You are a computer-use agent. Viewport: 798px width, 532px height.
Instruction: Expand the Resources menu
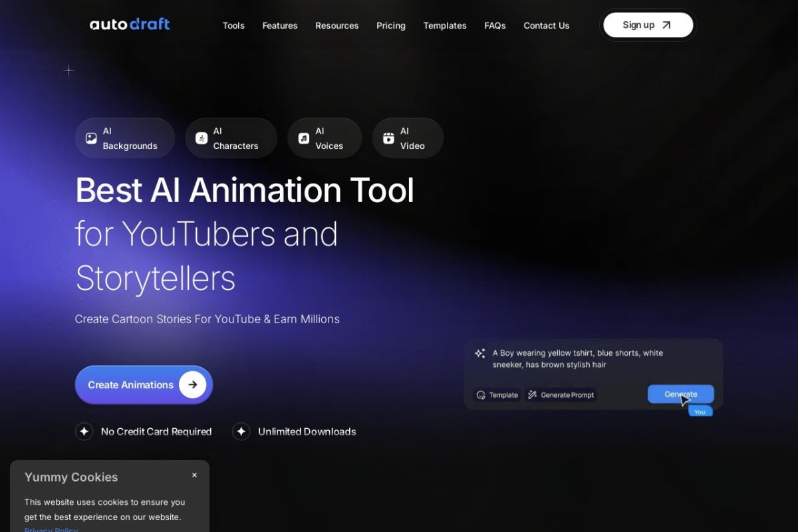pos(336,25)
